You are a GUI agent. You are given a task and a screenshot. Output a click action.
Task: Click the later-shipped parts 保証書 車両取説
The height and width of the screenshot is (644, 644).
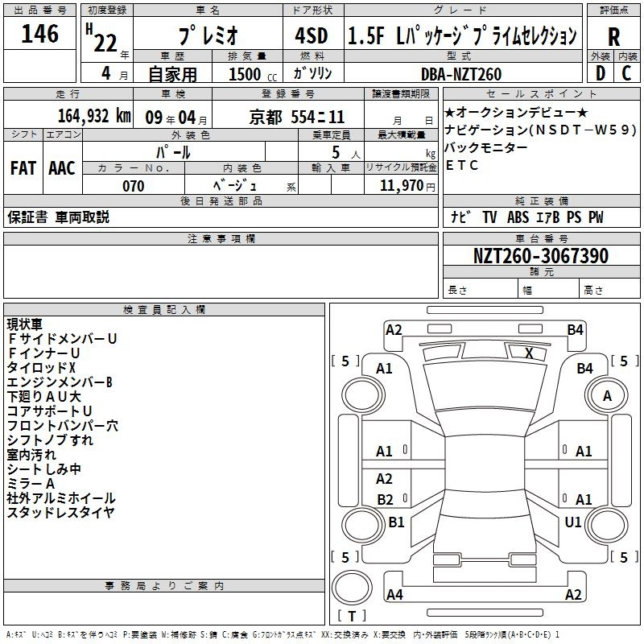click(x=58, y=217)
